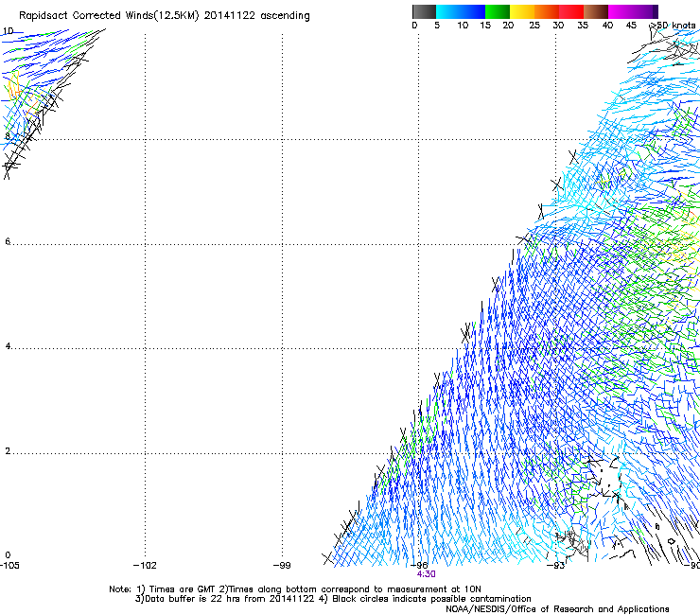This screenshot has width=700, height=615.
Task: Click the latitude label '2'
Action: (8, 451)
